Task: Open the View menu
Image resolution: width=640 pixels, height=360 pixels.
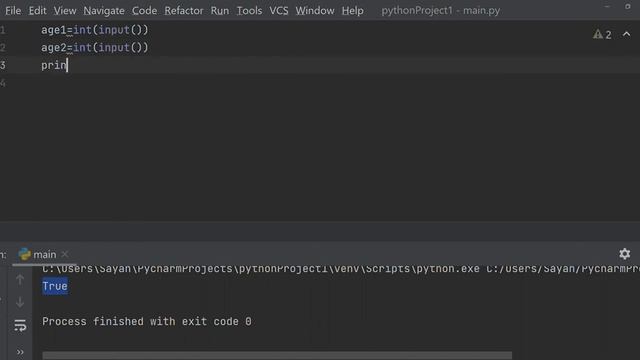Action: pos(65,10)
